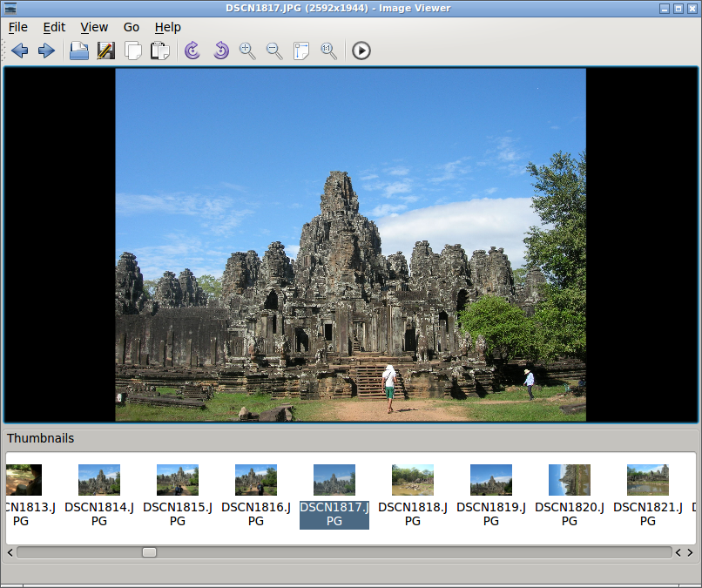Click the left scrollbar arrow under thumbnails
This screenshot has width=702, height=588.
(x=10, y=552)
